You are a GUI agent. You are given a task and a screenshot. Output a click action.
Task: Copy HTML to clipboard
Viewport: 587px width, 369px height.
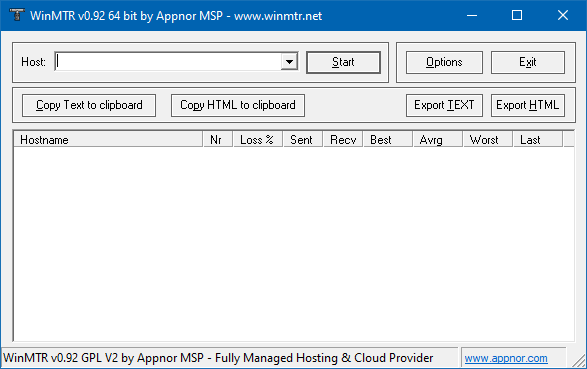238,105
